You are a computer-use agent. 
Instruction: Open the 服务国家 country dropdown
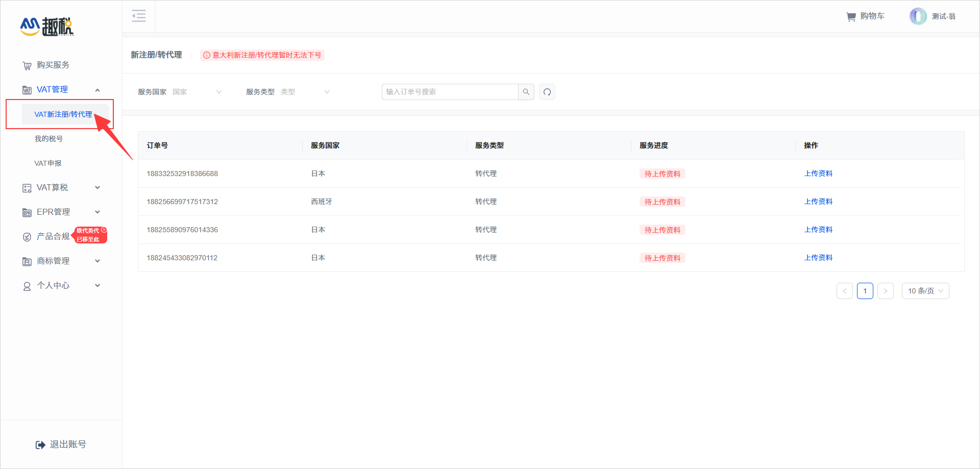tap(197, 92)
